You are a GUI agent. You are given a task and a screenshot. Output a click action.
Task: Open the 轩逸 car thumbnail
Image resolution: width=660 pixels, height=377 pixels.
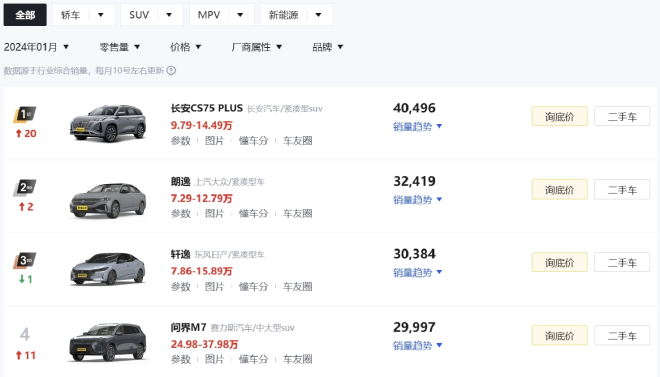coord(108,269)
